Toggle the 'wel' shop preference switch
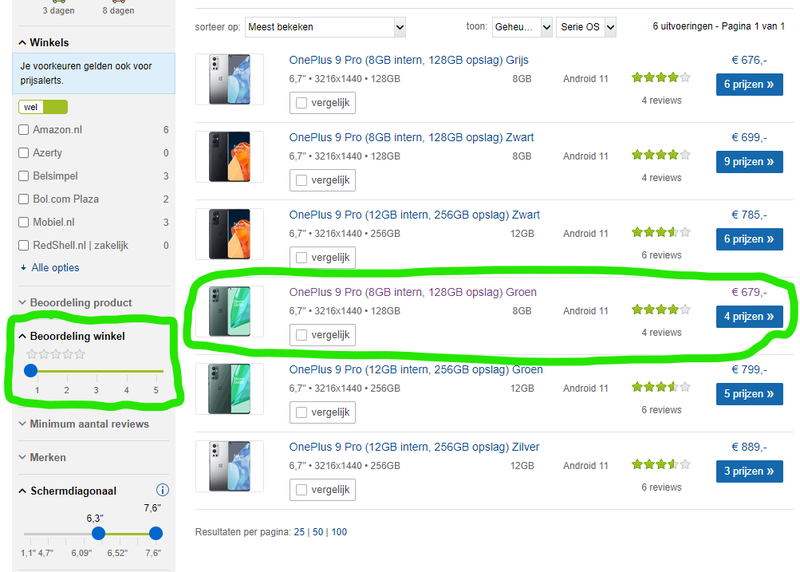The image size is (800, 572). pos(43,107)
